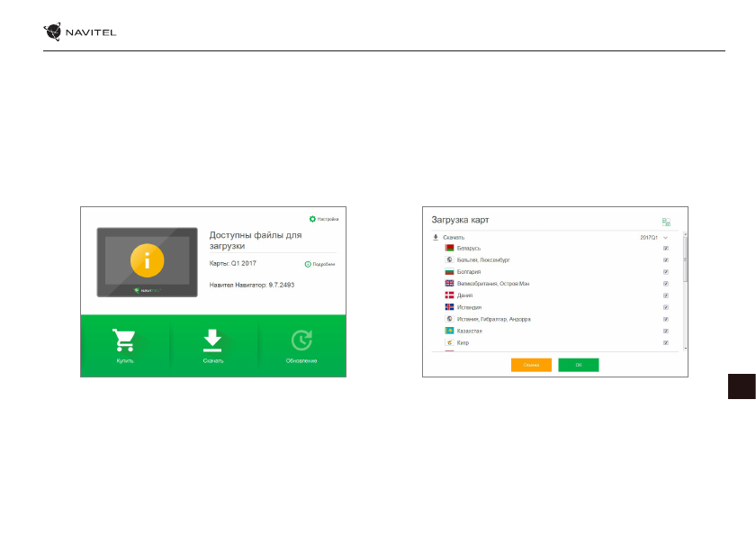This screenshot has width=756, height=536.
Task: Click the Denmark flag icon
Action: tap(449, 295)
